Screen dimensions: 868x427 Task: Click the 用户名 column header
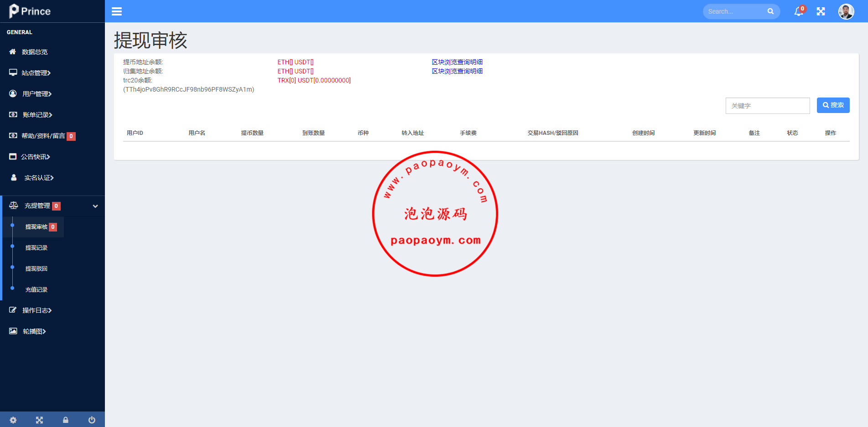pos(197,133)
